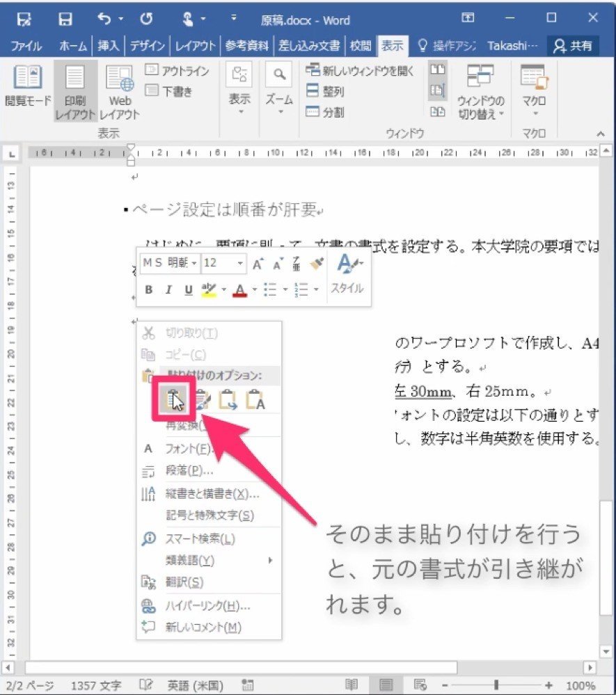Switch to アウトライン view

click(x=177, y=70)
